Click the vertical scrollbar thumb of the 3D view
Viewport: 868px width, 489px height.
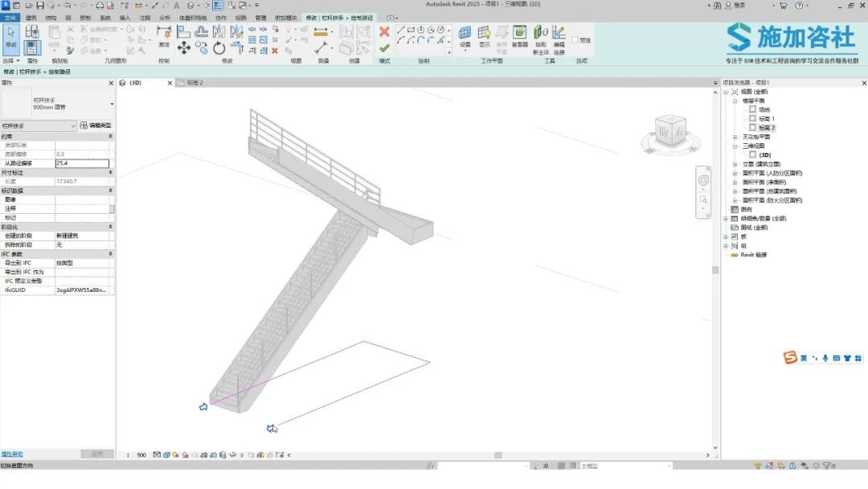(715, 269)
